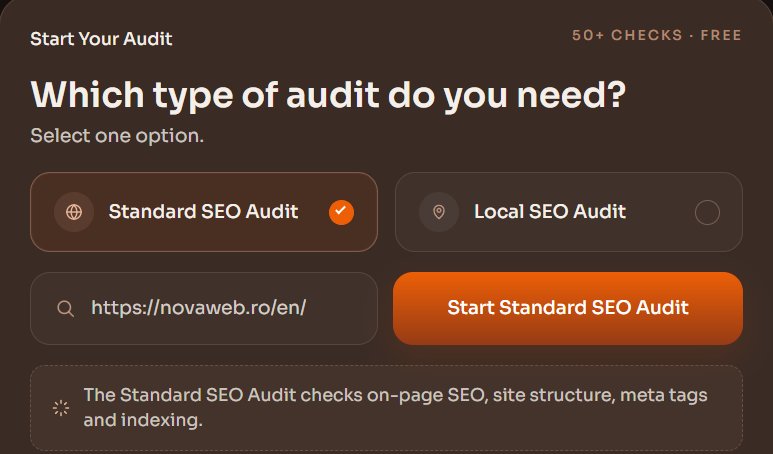773x454 pixels.
Task: Click the description starting 'The Standard SEO Audit checks'
Action: pyautogui.click(x=395, y=408)
